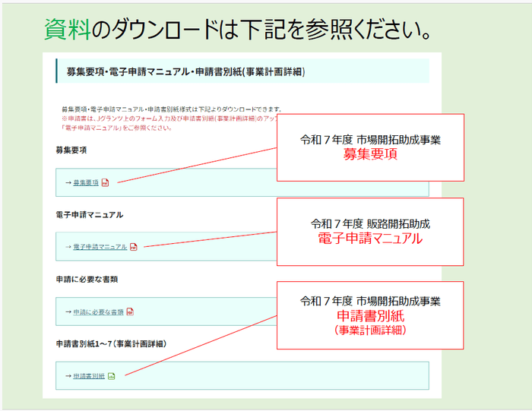The width and height of the screenshot is (532, 411).
Task: Click the 申請書別紙 (事業計画詳細) callout box
Action: coord(370,315)
